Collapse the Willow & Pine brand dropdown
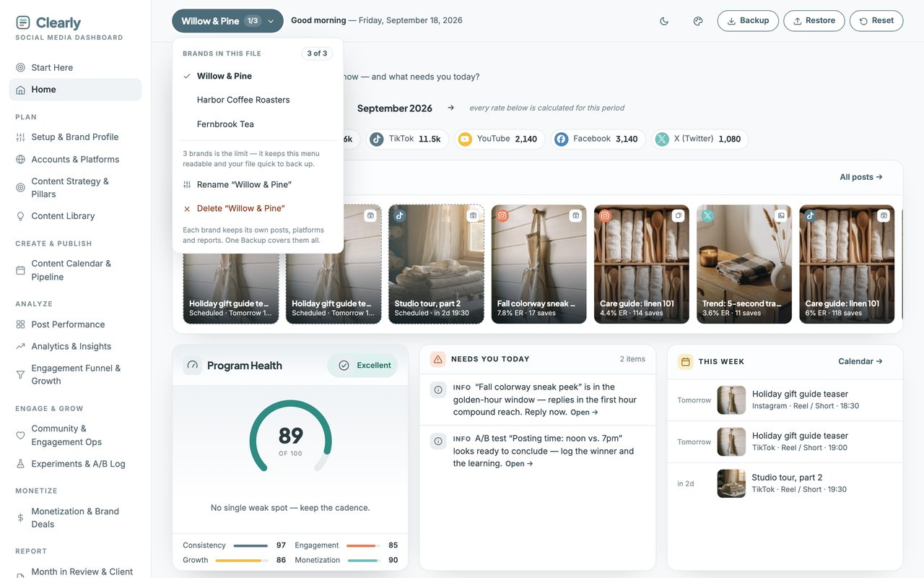Screen dimensions: 924x578 [x=227, y=21]
